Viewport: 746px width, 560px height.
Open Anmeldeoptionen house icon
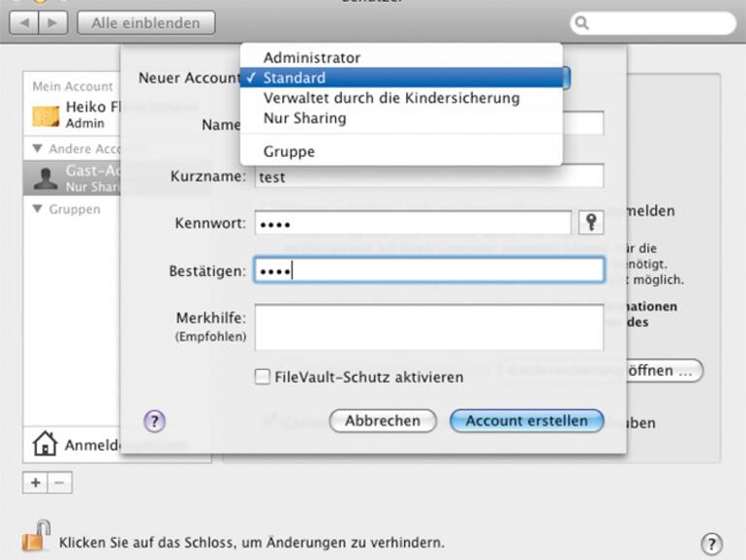45,444
